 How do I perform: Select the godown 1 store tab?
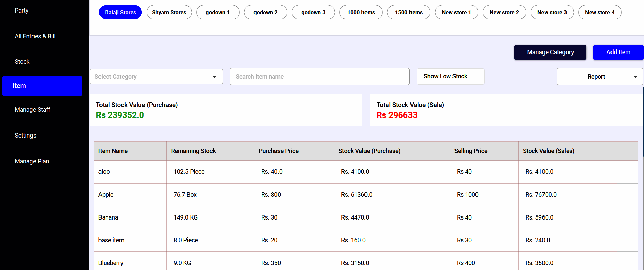(218, 12)
